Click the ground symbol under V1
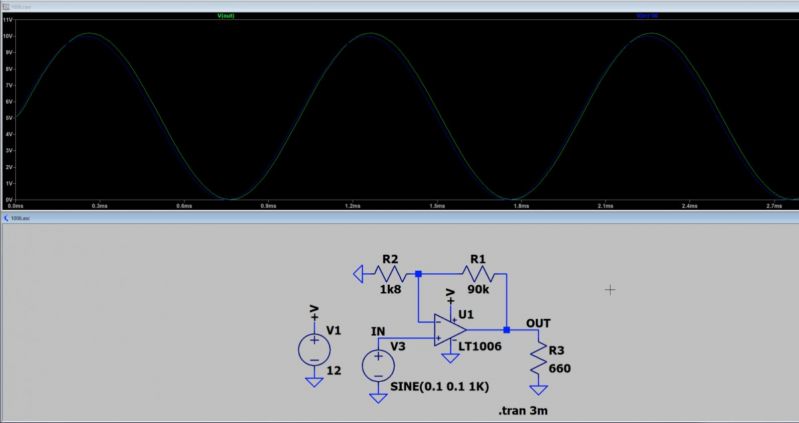This screenshot has width=799, height=423. click(x=314, y=380)
